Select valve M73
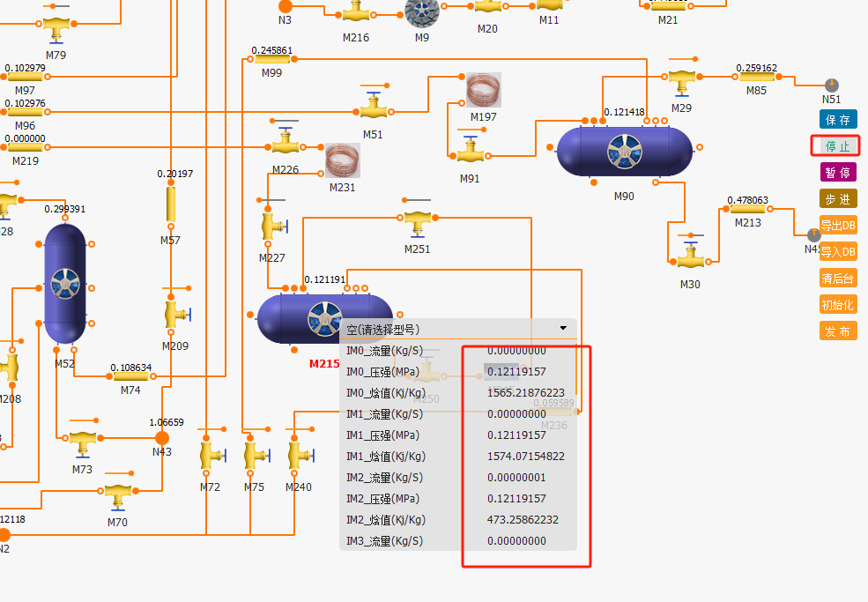Screen dimensions: 868x602 tap(83, 443)
